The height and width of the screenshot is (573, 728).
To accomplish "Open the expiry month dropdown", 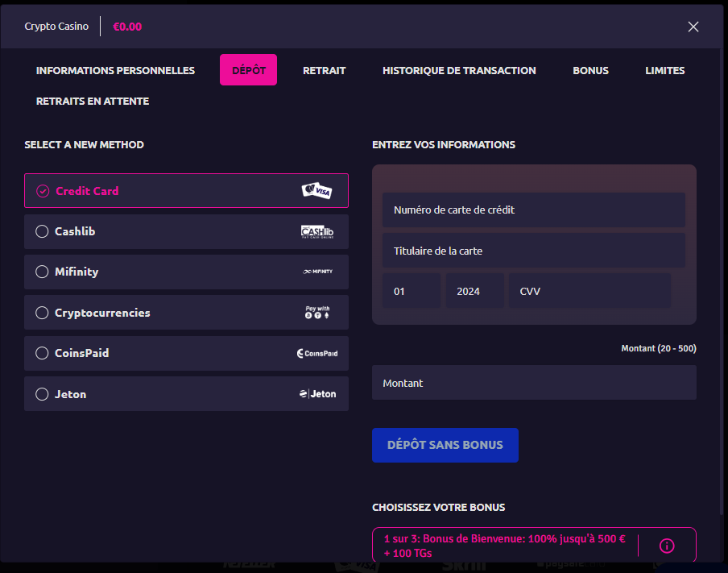I will click(x=411, y=291).
